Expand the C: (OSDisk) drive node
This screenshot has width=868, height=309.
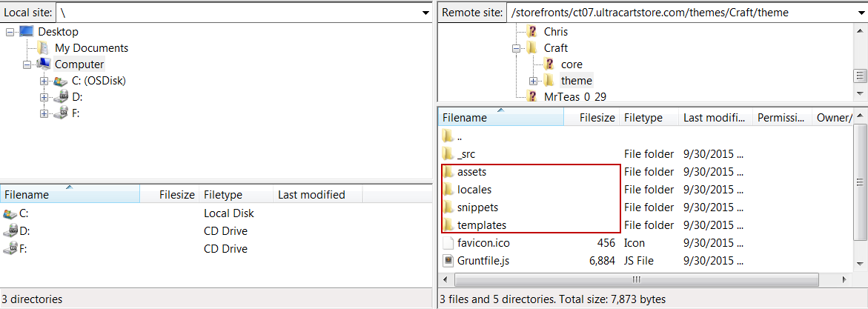pyautogui.click(x=44, y=82)
